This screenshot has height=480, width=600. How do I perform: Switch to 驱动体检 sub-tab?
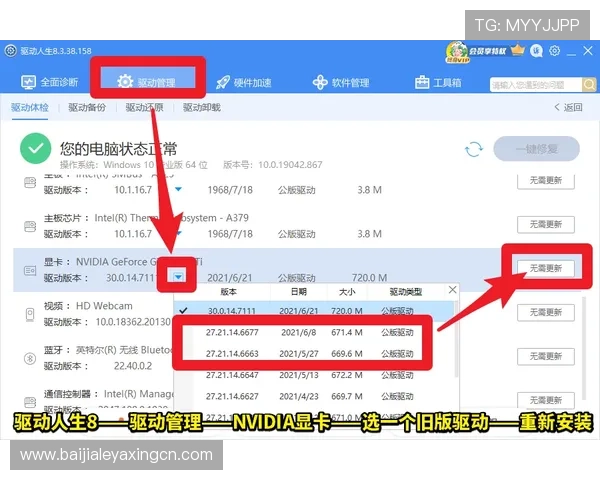[30, 108]
